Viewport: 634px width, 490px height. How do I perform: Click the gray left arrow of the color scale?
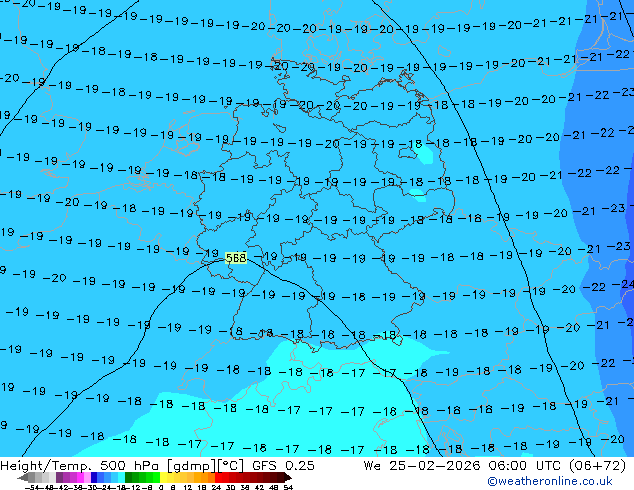click(23, 478)
